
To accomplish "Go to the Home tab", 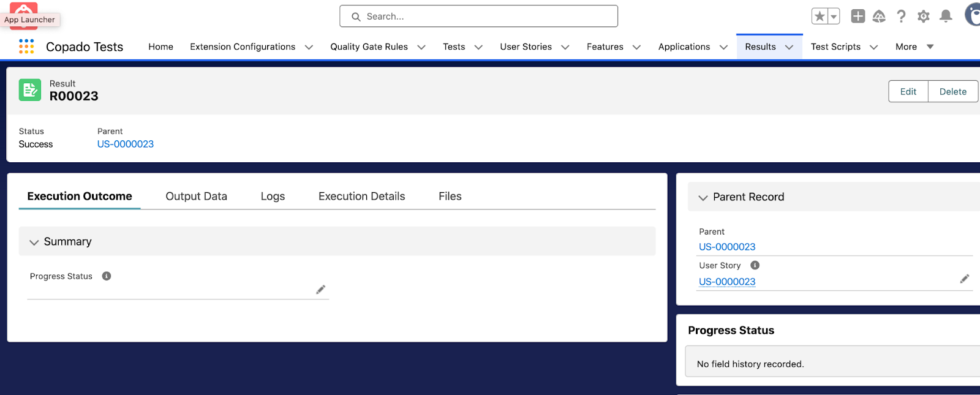I will pyautogui.click(x=160, y=47).
